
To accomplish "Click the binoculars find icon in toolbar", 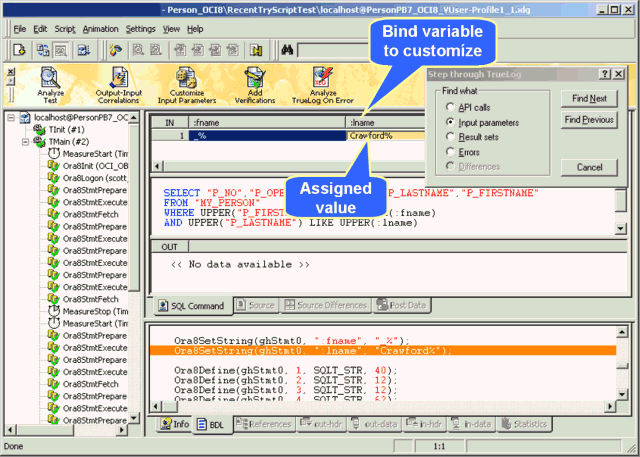I will point(287,50).
